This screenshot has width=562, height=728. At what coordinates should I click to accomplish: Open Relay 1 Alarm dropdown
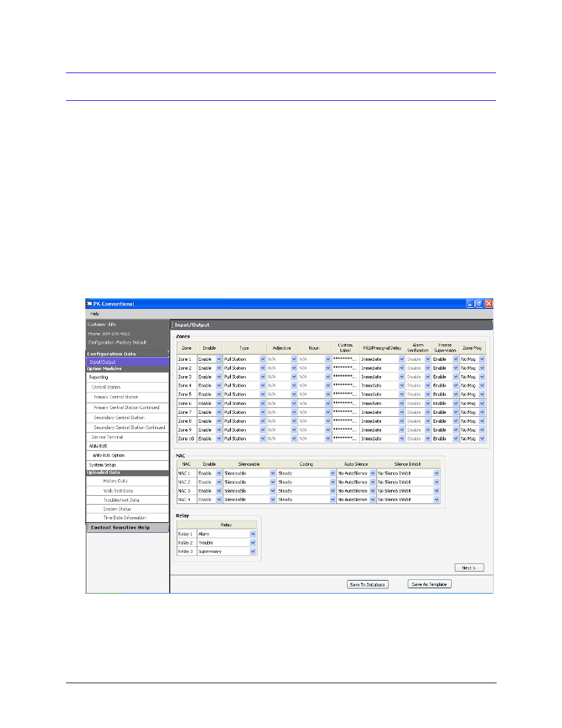(253, 534)
